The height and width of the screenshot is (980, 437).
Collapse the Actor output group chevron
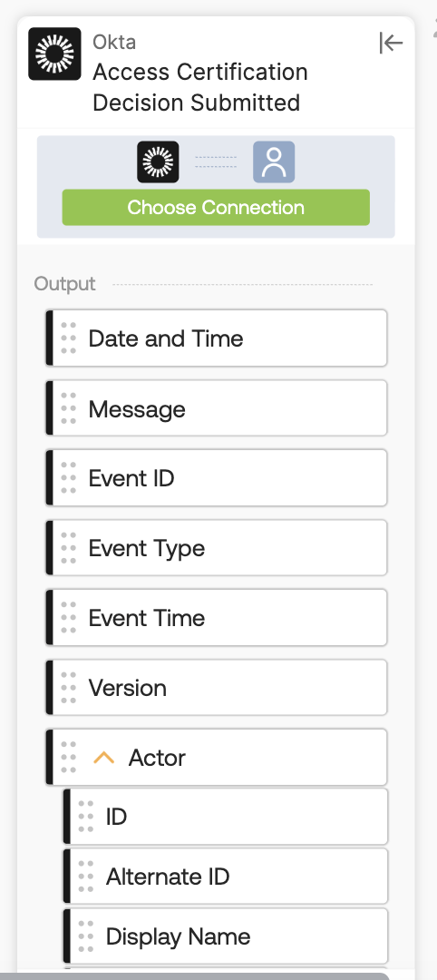coord(103,758)
